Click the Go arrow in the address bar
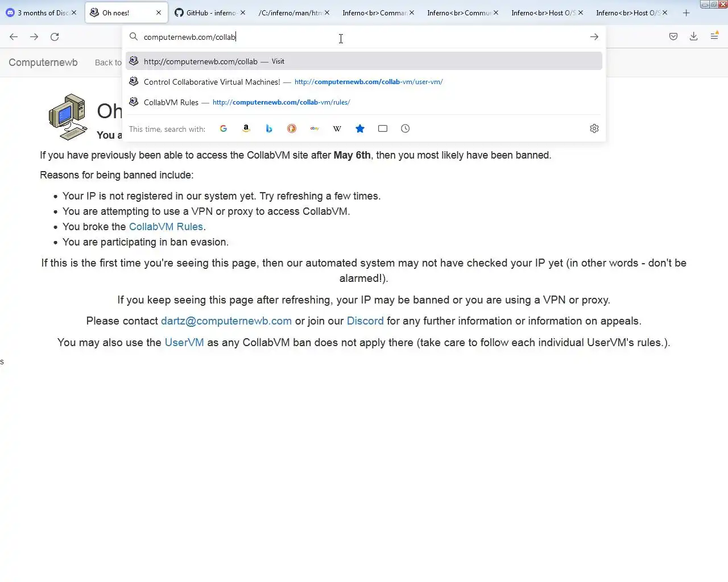This screenshot has width=728, height=582. coord(594,37)
